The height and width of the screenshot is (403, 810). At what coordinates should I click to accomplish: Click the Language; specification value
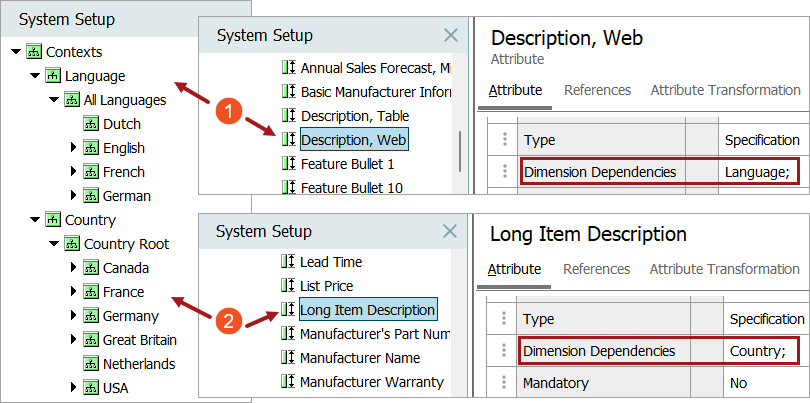757,172
